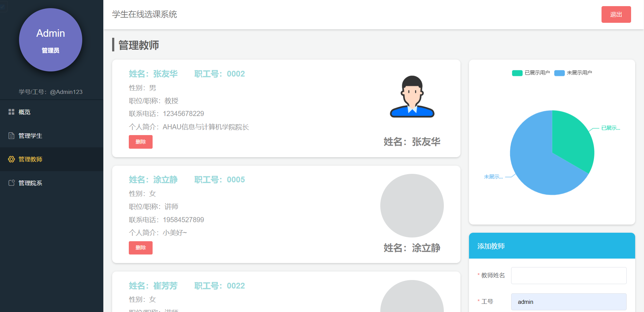Click 张友华's avatar illustration
The width and height of the screenshot is (644, 312).
coord(412,97)
